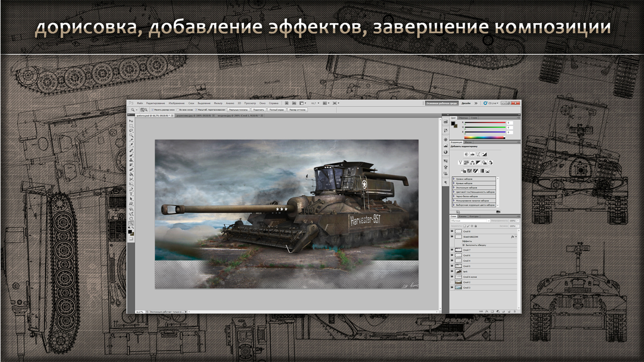Screen dimensions: 644x362
Task: Select the Move tool in the toolbar
Action: 131,121
